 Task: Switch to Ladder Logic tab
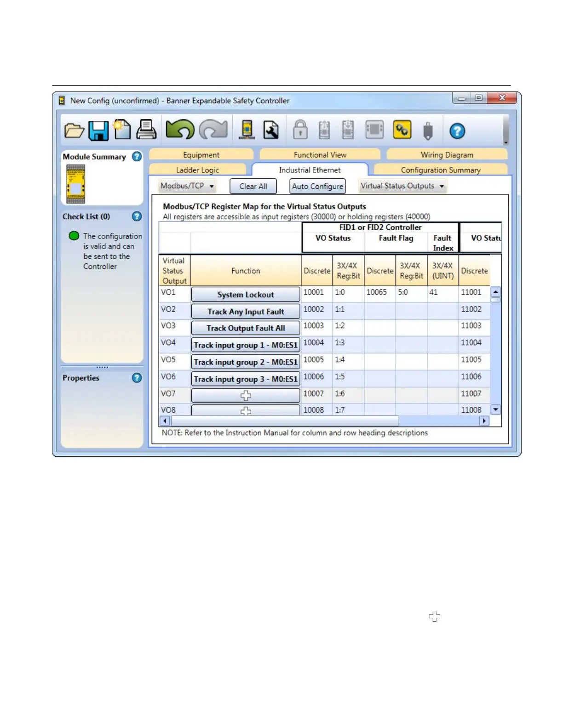(x=198, y=170)
